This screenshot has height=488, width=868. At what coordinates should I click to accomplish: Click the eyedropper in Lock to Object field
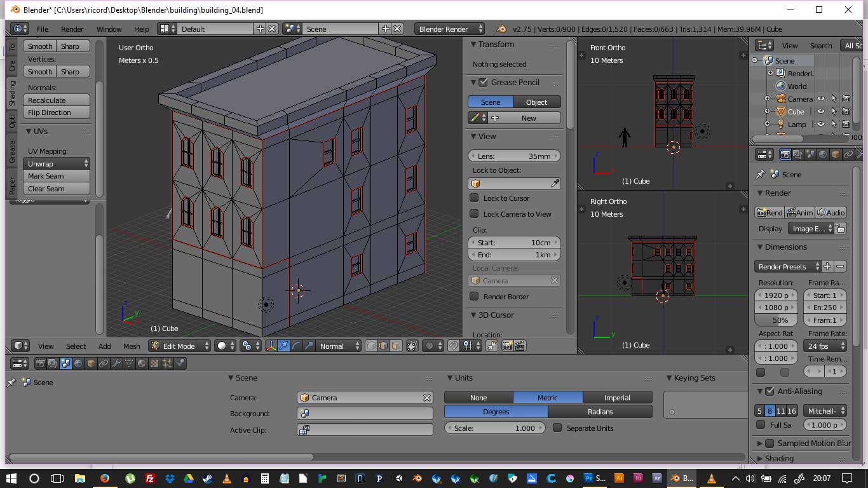pos(555,184)
